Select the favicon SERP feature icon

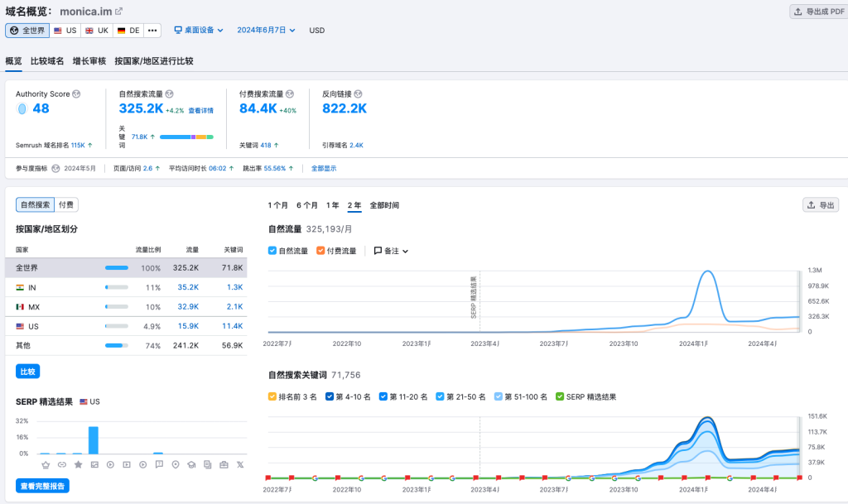point(46,464)
